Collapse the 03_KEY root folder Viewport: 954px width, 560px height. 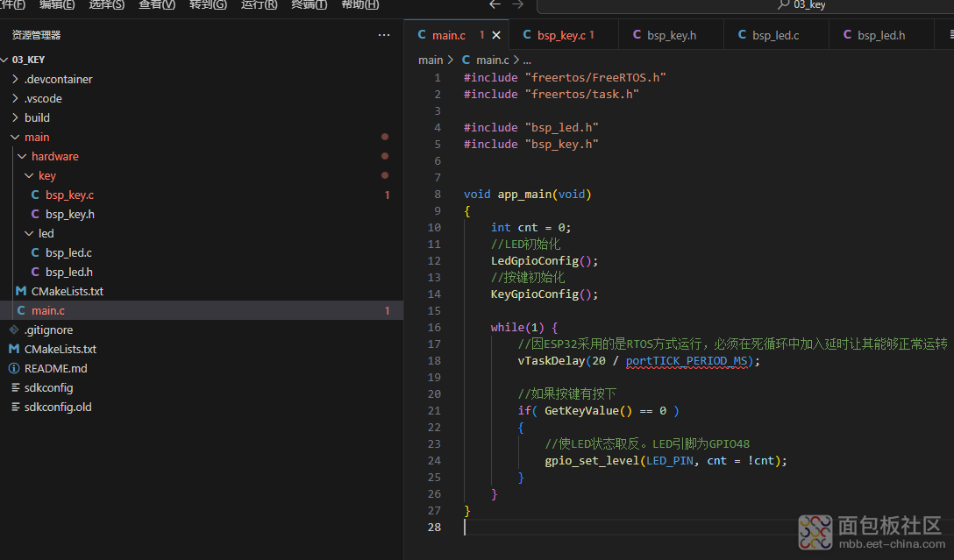(5, 60)
